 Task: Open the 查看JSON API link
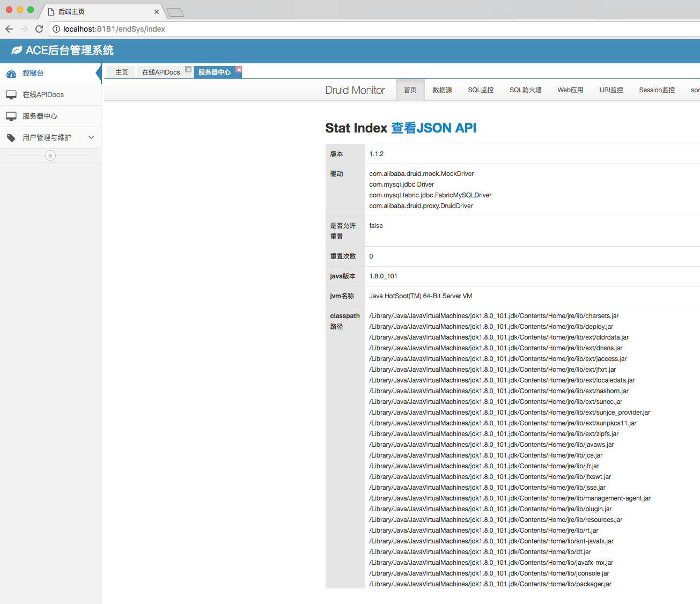(x=433, y=128)
